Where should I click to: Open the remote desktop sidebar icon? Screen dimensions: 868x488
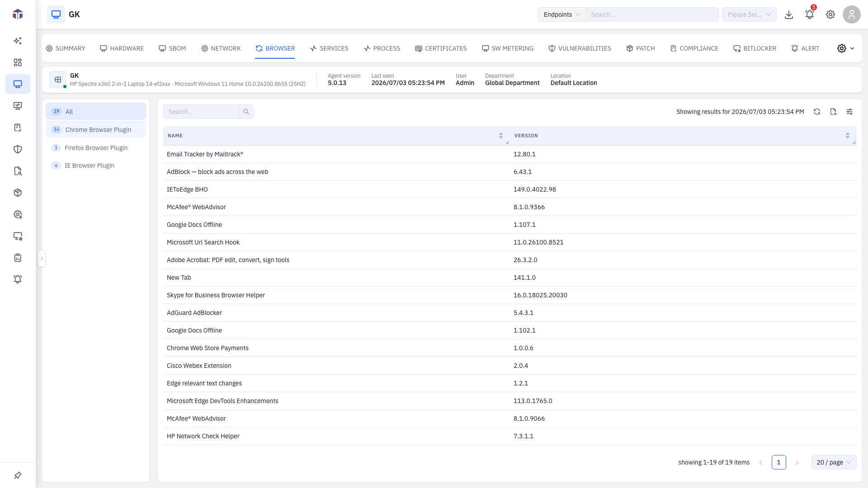tap(18, 106)
